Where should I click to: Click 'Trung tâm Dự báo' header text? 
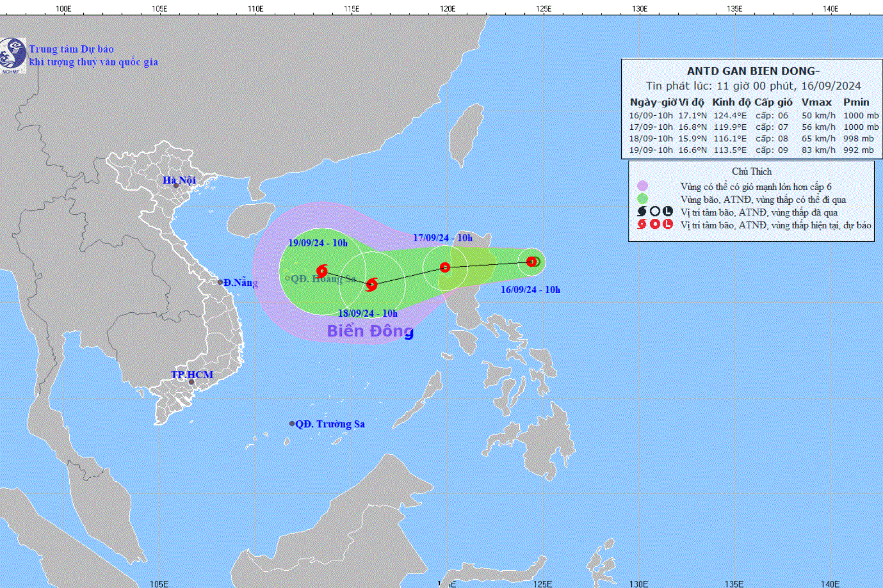72,49
